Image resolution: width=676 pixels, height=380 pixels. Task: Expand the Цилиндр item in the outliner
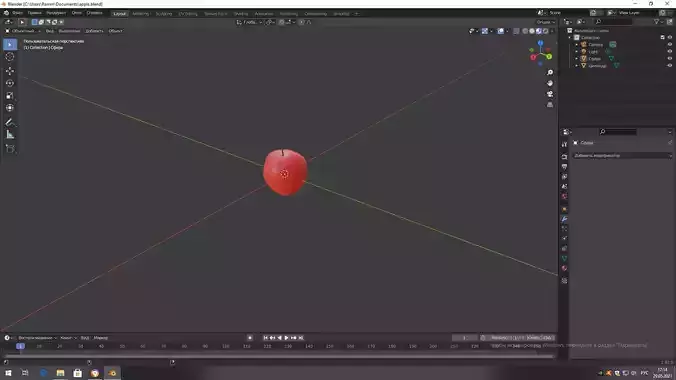point(577,66)
